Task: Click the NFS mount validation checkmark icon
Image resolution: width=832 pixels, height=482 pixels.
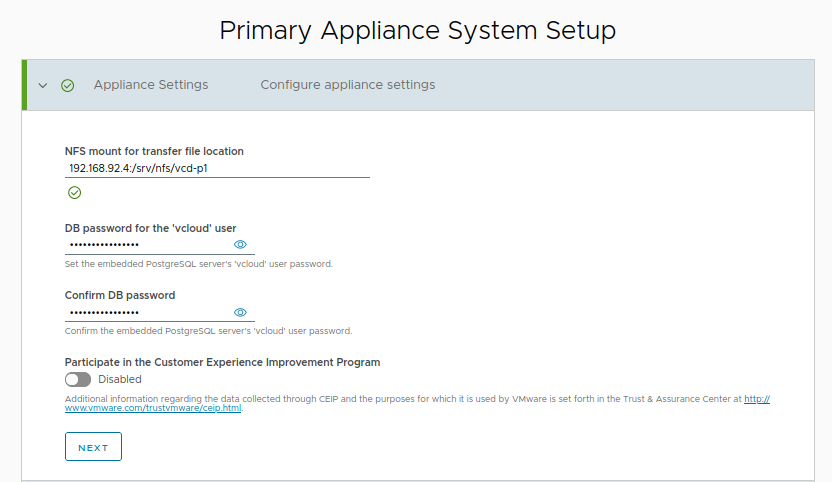Action: click(74, 193)
